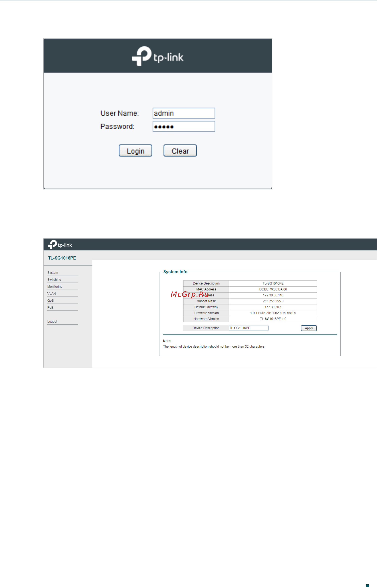Image resolution: width=377 pixels, height=588 pixels.
Task: Open the QoS sidebar section
Action: (x=50, y=301)
